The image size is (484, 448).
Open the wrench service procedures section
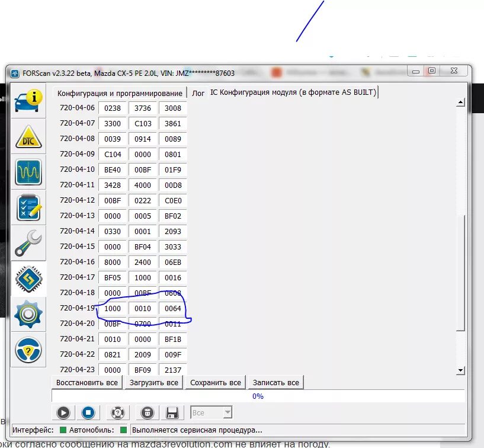28,244
